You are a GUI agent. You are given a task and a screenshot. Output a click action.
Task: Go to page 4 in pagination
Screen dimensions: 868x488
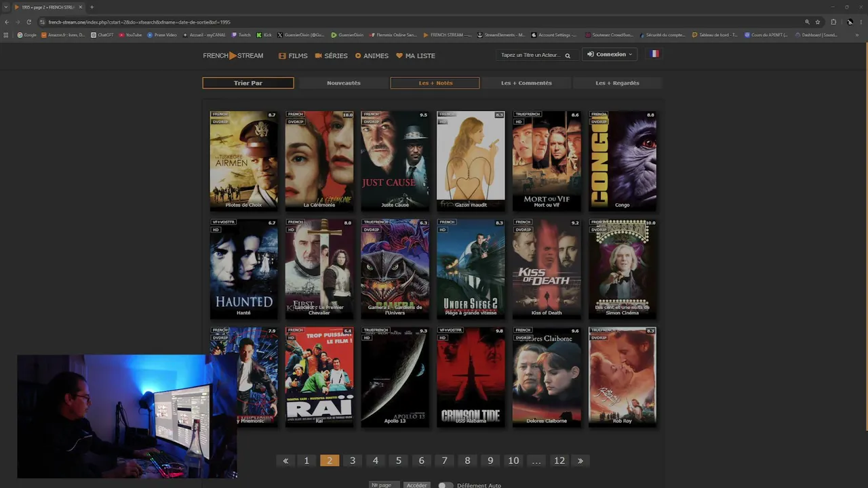tap(376, 461)
